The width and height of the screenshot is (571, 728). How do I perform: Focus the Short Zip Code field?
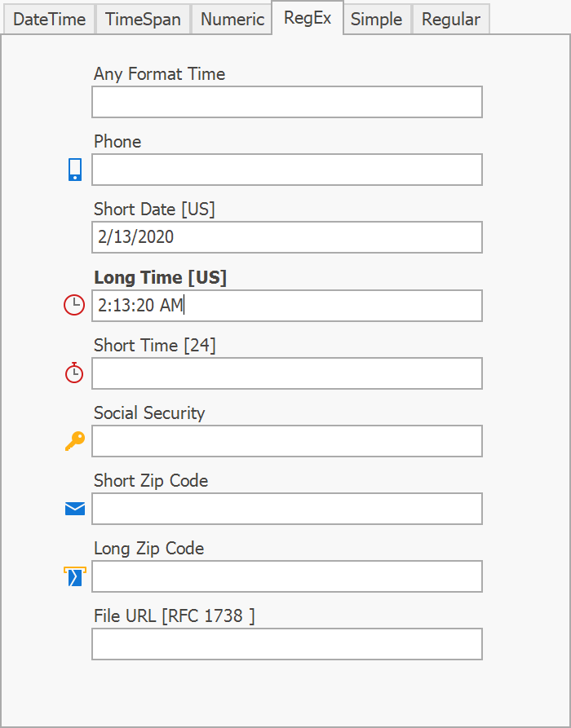pyautogui.click(x=286, y=509)
